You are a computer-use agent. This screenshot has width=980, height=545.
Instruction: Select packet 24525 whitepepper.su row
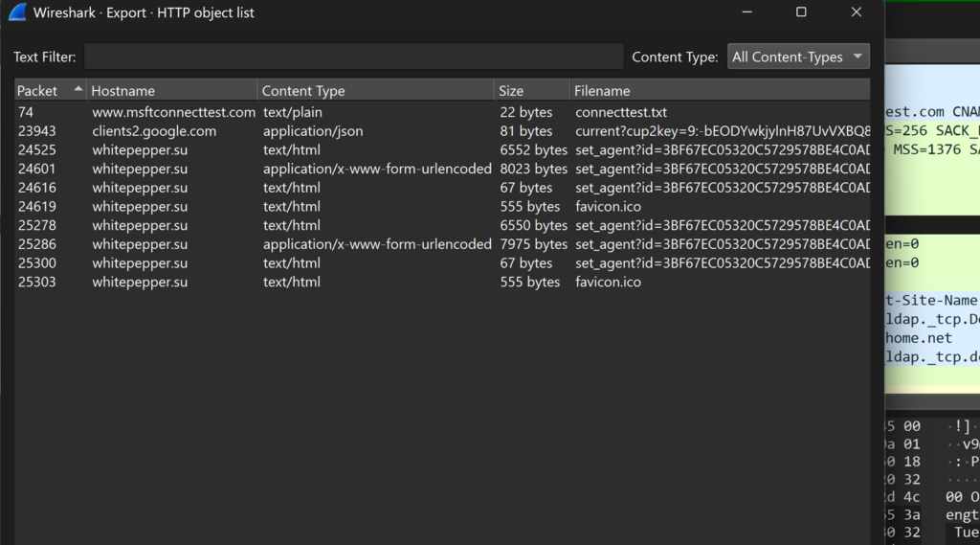(287, 150)
